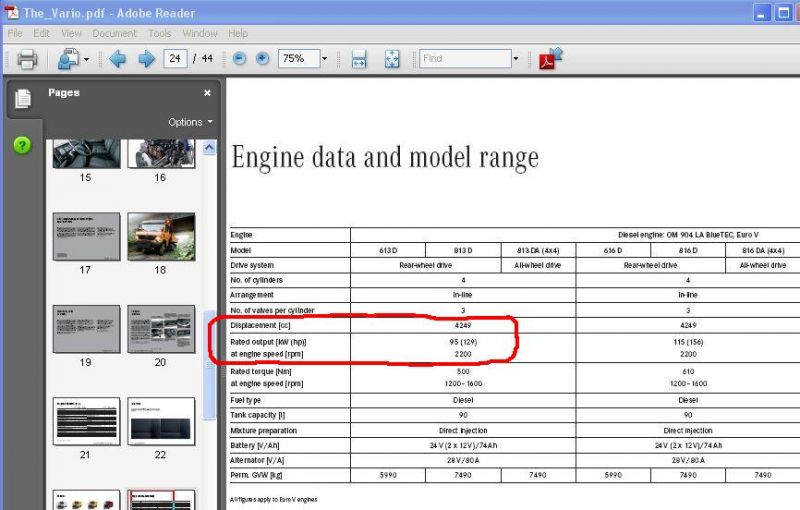
Task: Click the '813 DA (4x4)' model cell
Action: [538, 250]
